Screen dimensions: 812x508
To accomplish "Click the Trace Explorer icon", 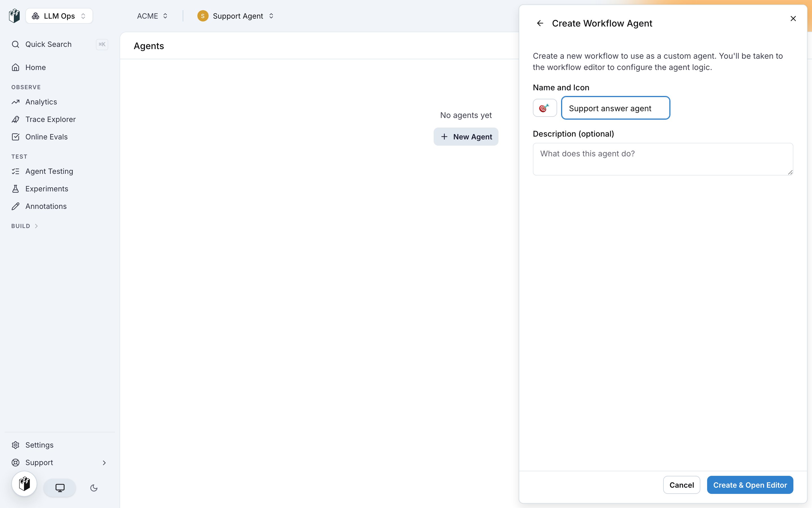I will click(16, 119).
